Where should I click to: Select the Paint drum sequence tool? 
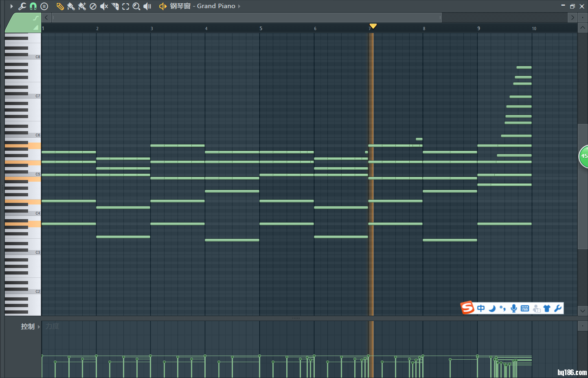(x=82, y=6)
